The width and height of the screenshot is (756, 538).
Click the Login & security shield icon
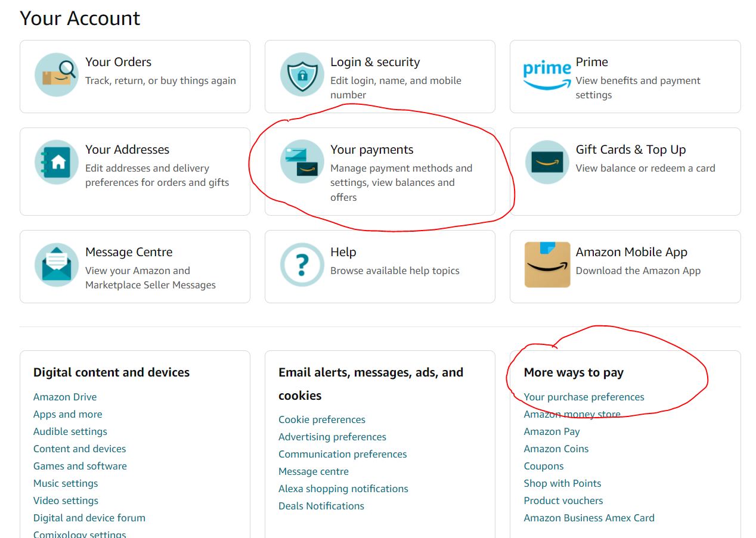(302, 74)
